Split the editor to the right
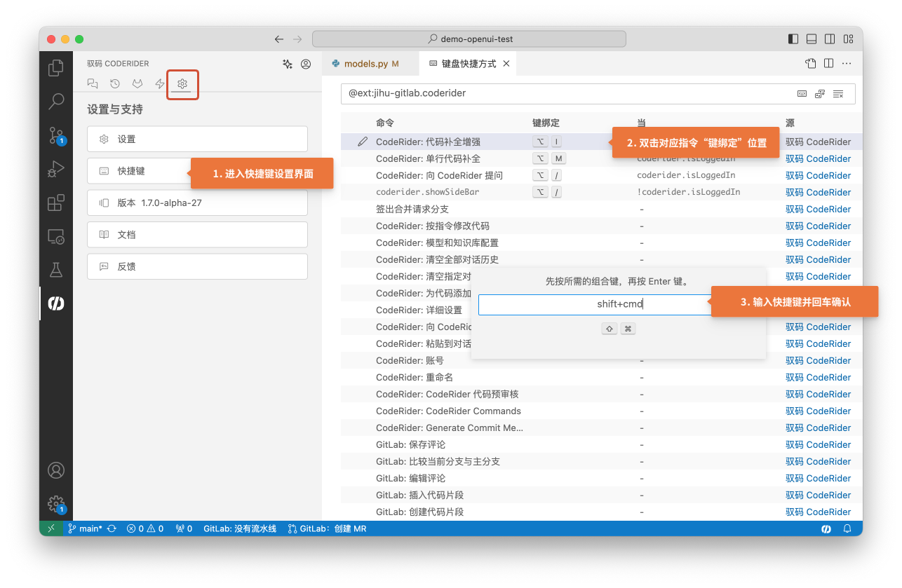Viewport: 902px width, 588px height. click(829, 63)
